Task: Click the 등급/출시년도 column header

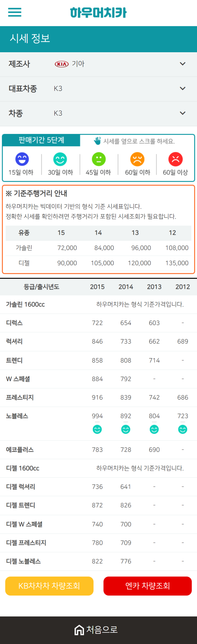Action: (42, 287)
